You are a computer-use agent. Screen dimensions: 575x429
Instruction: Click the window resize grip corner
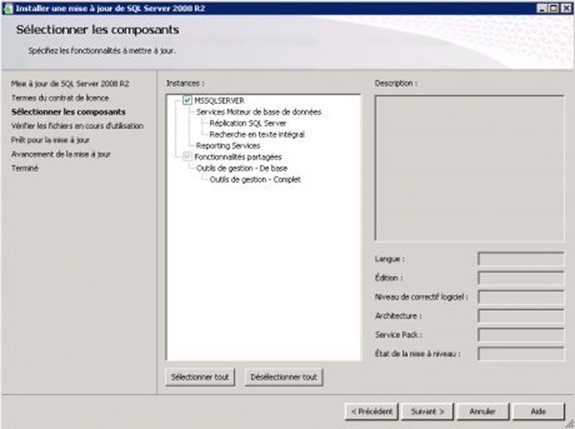pyautogui.click(x=570, y=424)
